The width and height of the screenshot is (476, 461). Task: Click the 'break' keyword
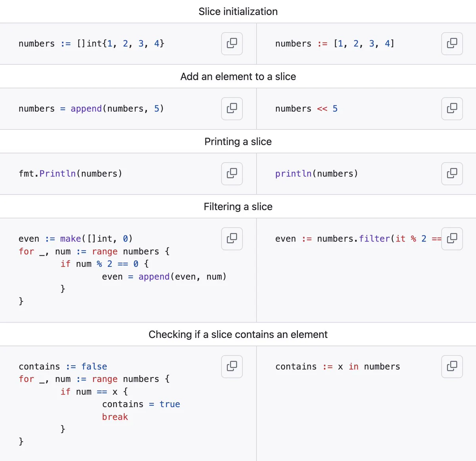pyautogui.click(x=115, y=417)
